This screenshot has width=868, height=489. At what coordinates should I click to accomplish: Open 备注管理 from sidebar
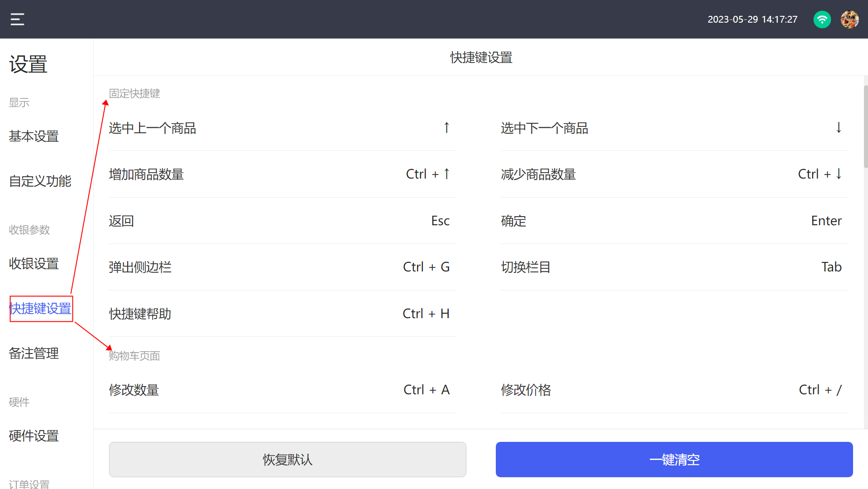point(34,353)
